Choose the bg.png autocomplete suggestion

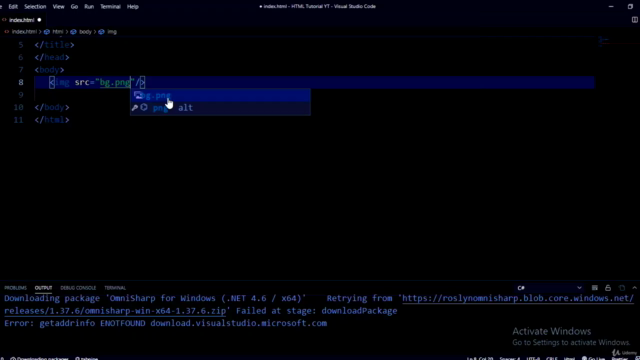(x=220, y=96)
